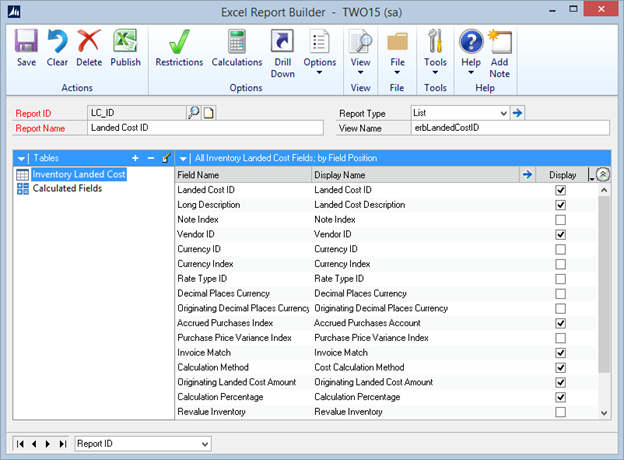Screen dimensions: 624x460
Task: Click Accrued Purchases Account display name
Action: tap(367, 323)
